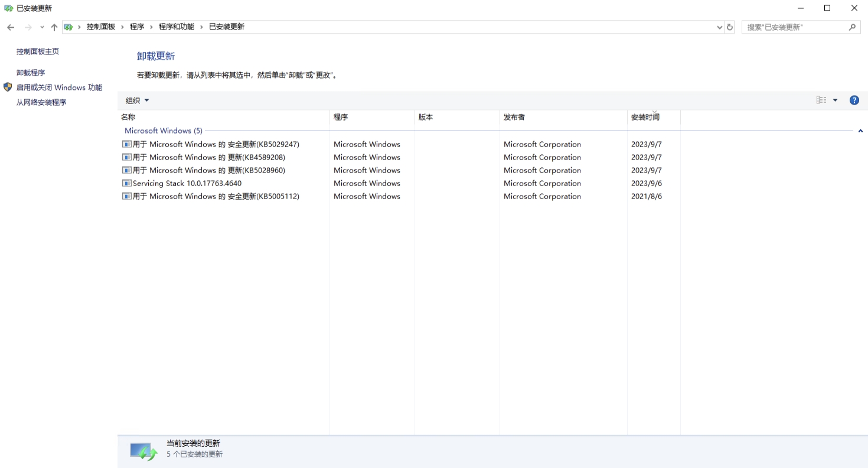The image size is (868, 468).
Task: Click icon of KB5028960 update
Action: [x=126, y=170]
